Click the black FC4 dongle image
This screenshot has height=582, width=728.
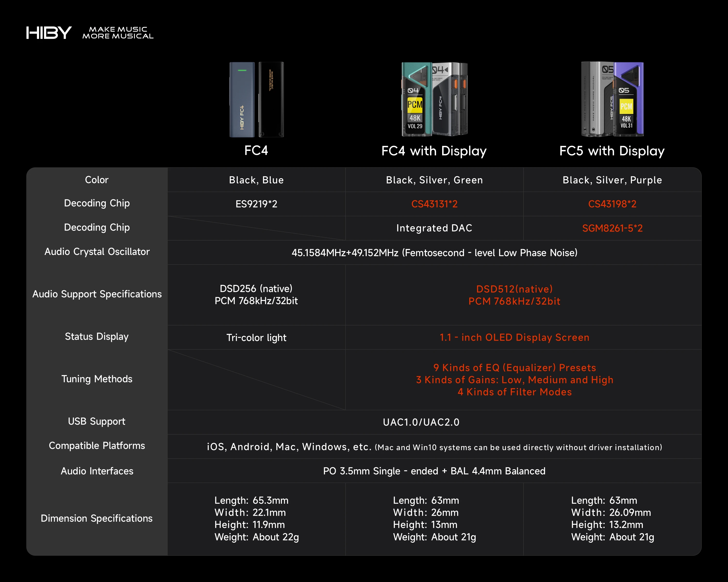coord(271,99)
